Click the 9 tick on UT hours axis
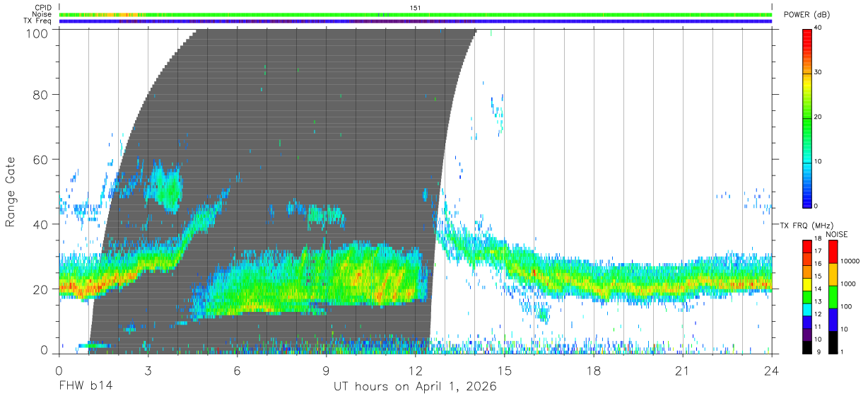Screen dimensions: 868x401 (327, 371)
